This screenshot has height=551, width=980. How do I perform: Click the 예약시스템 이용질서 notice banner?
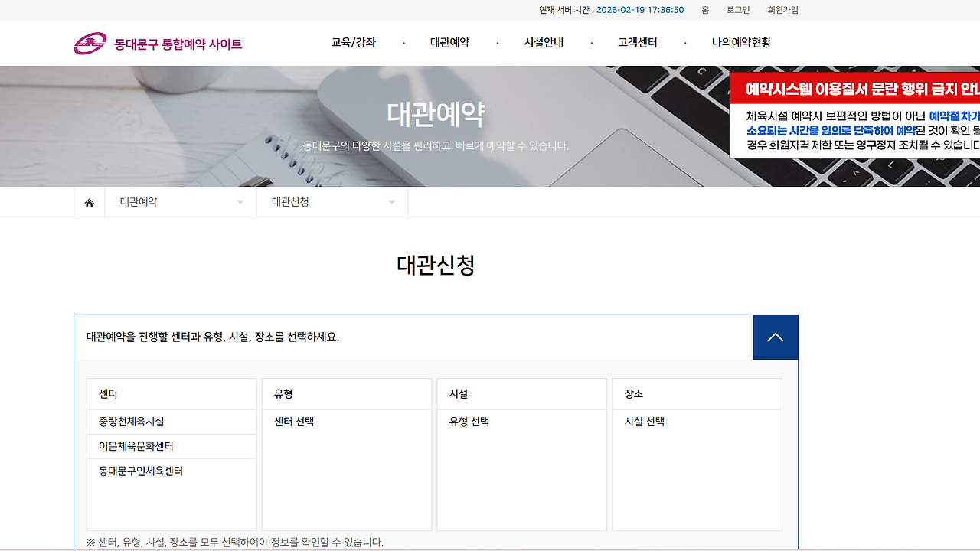pos(855,115)
